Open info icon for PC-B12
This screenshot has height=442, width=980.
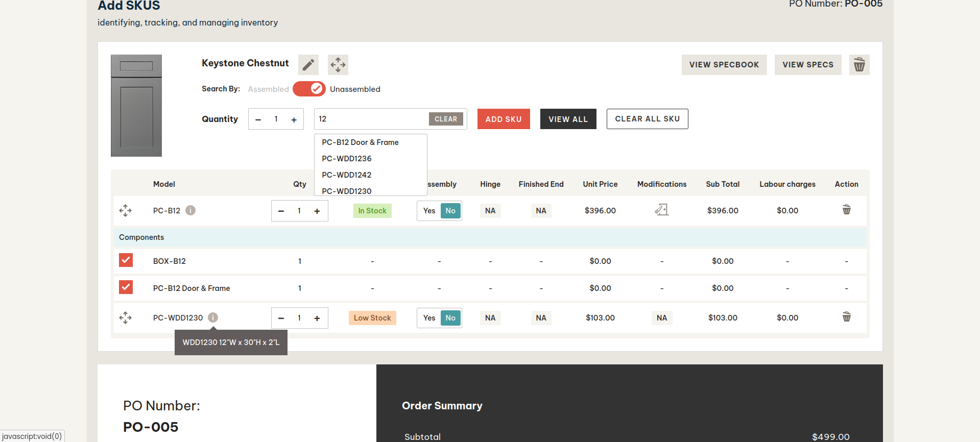190,210
